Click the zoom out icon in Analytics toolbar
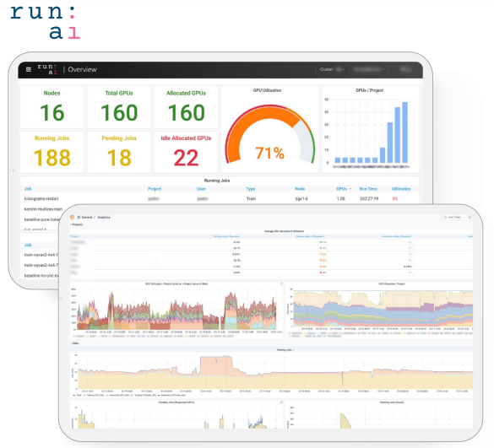 point(470,217)
